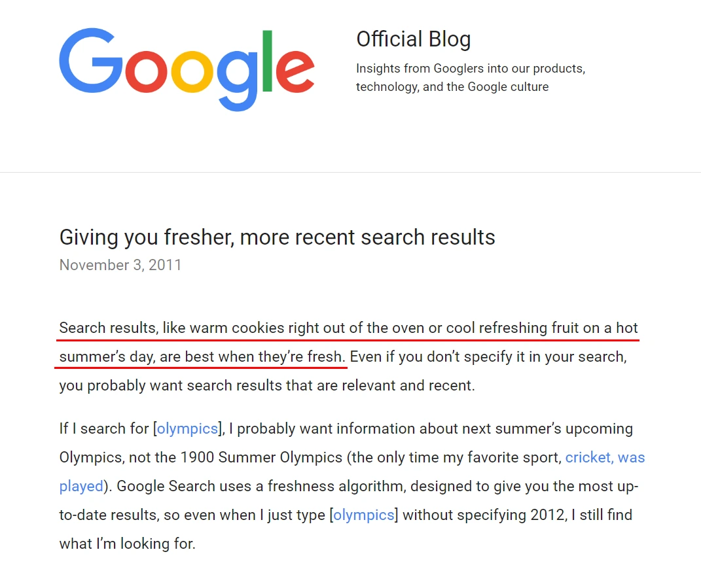701x588 pixels.
Task: Open the 'Giving you fresher' post title
Action: [277, 237]
